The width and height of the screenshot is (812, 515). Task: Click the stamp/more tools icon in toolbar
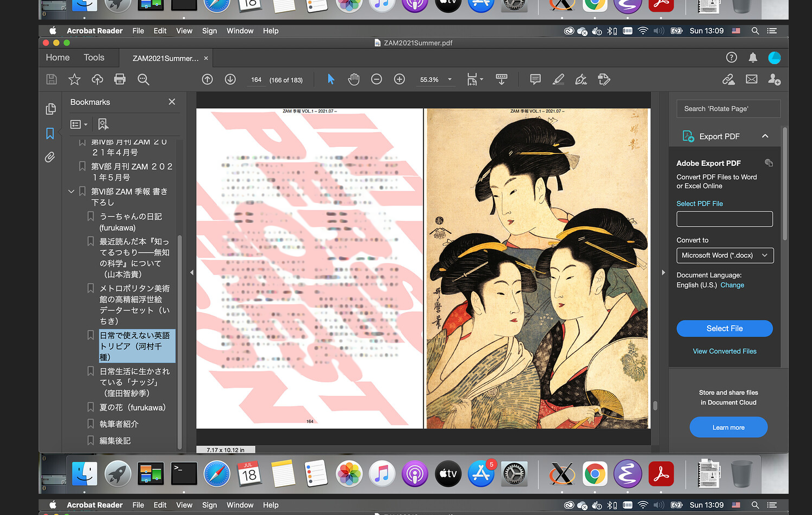[604, 79]
